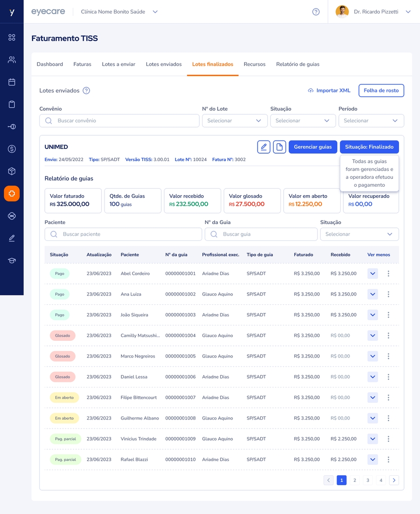Click help icon beside Lotes enviados

coord(86,91)
